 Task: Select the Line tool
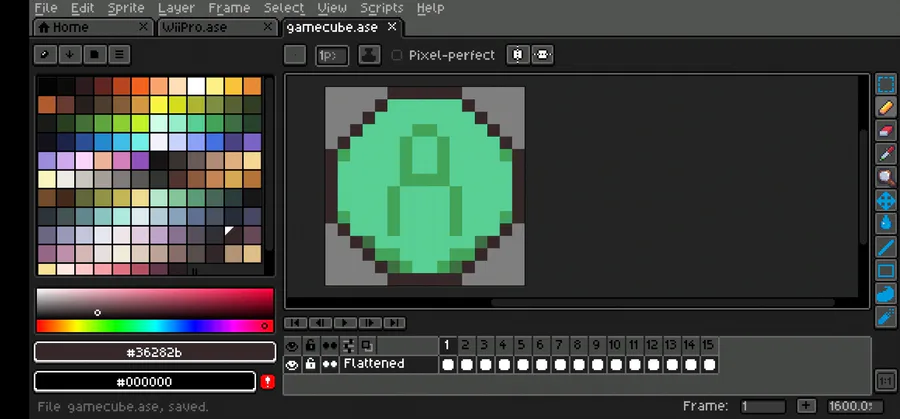point(886,247)
